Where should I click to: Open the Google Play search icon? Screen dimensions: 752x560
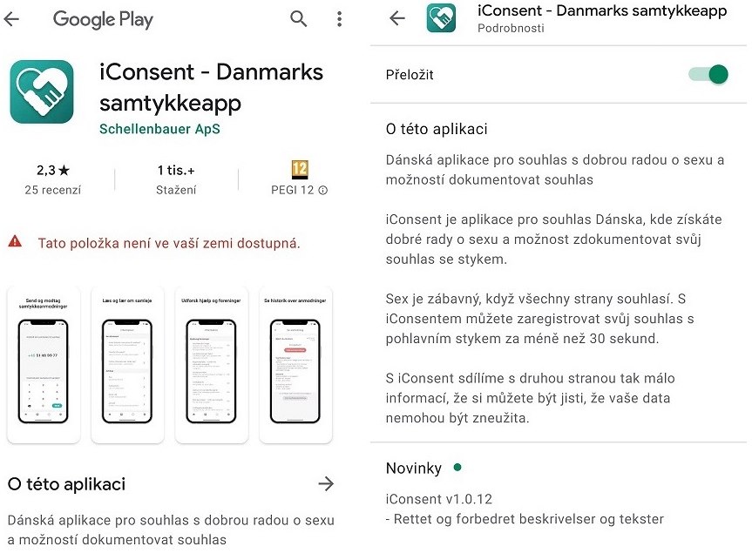coord(299,19)
